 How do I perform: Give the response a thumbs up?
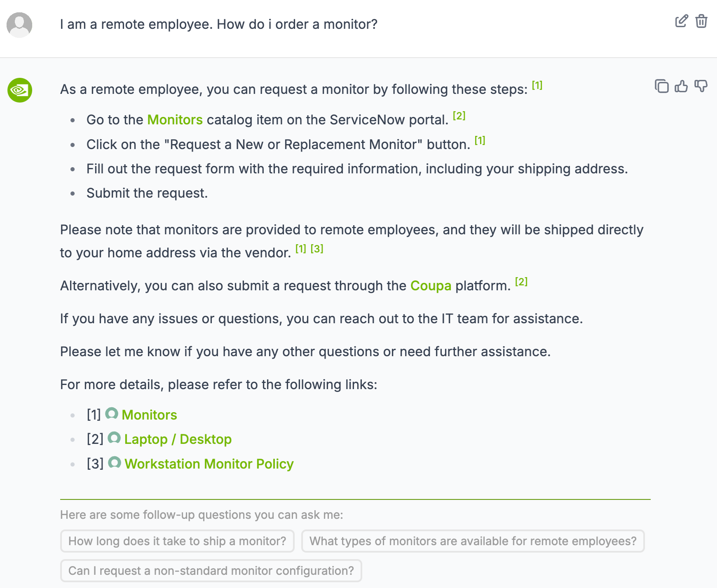coord(681,86)
